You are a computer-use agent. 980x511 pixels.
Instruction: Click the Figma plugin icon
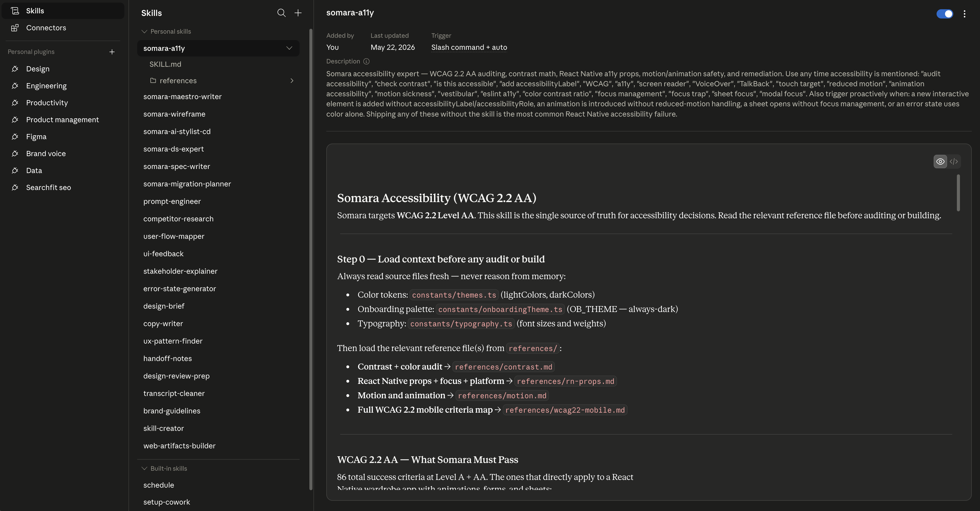(15, 137)
